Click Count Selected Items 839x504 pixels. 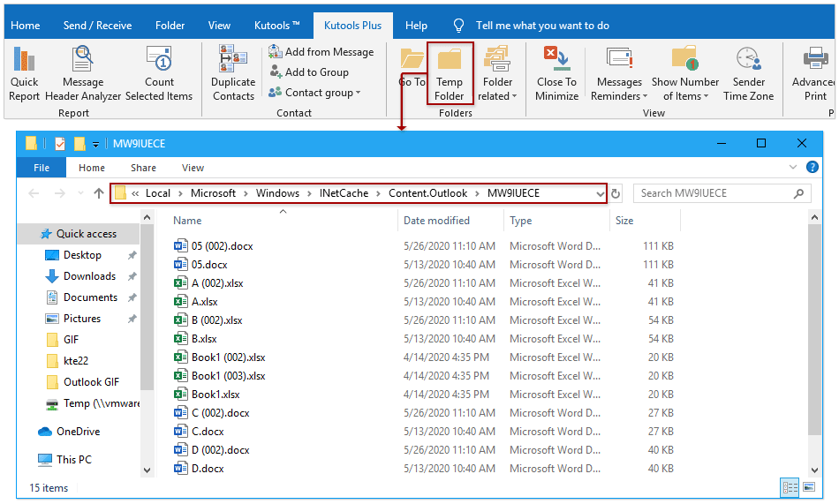pyautogui.click(x=159, y=74)
